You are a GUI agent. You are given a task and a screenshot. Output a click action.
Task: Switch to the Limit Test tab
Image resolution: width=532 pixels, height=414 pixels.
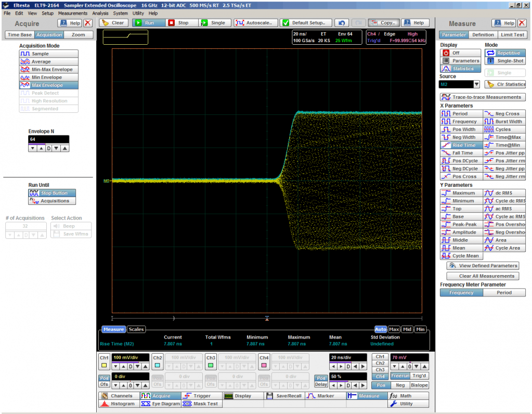512,35
